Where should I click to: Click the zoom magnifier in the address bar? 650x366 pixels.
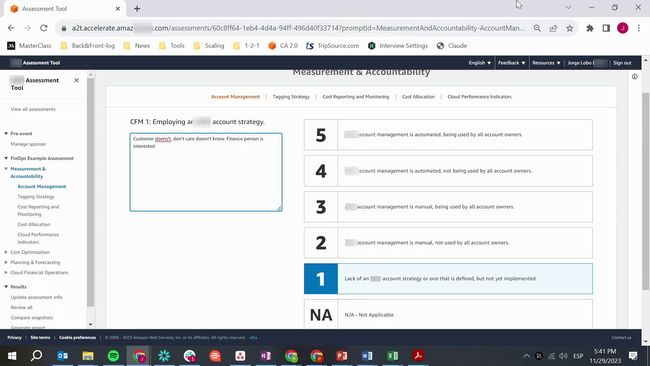[x=537, y=28]
